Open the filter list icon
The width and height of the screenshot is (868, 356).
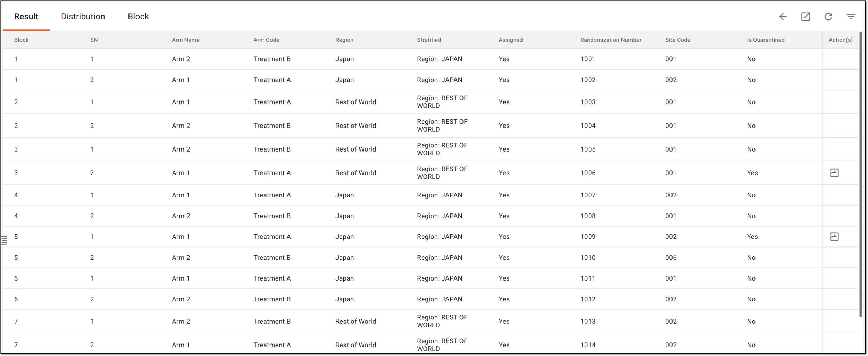coord(851,16)
